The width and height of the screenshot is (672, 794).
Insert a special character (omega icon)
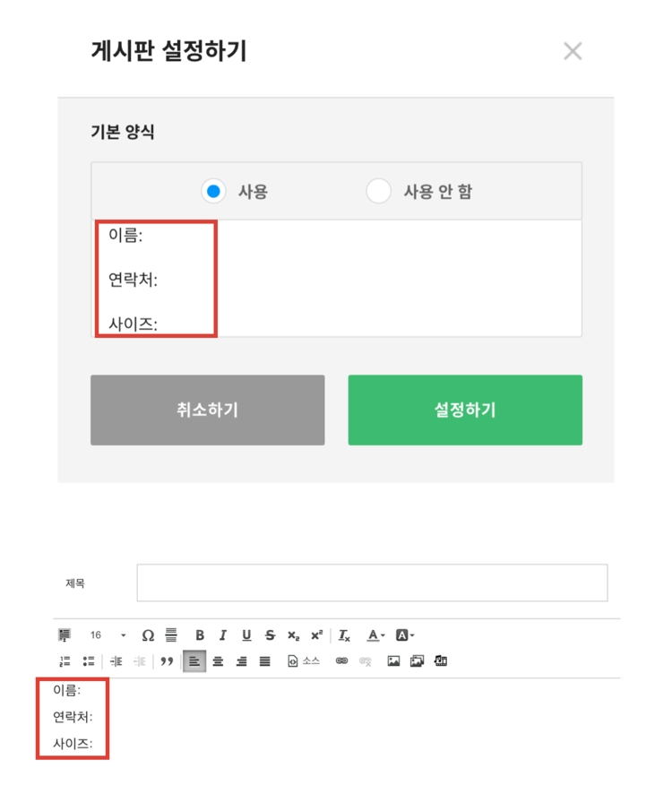point(148,635)
